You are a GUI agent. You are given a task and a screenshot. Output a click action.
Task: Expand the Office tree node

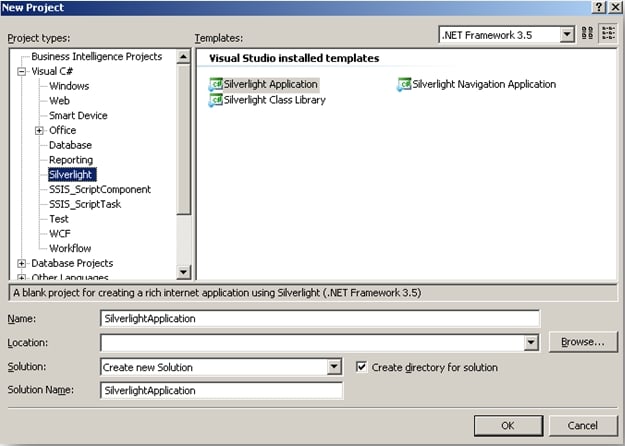[39, 130]
